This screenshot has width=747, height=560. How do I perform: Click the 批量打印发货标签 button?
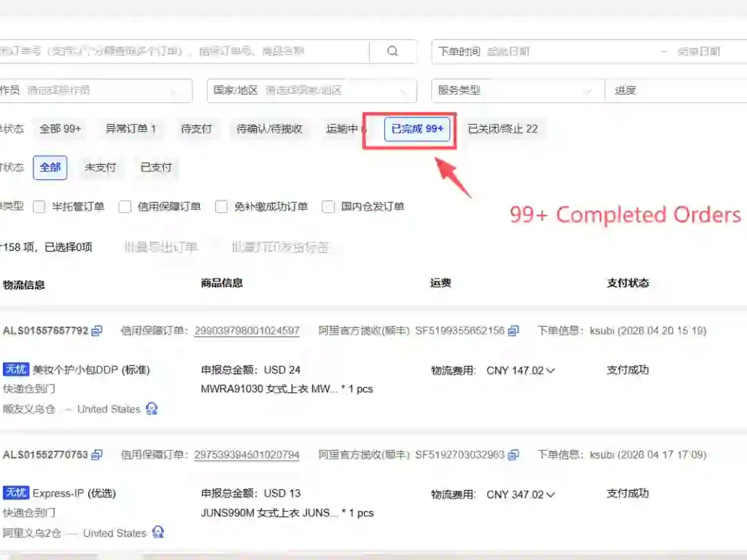point(280,247)
